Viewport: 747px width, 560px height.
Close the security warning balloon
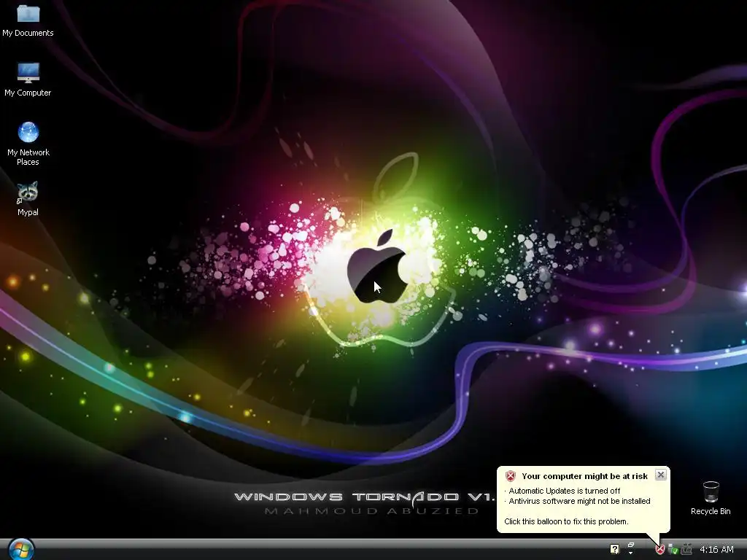point(660,475)
